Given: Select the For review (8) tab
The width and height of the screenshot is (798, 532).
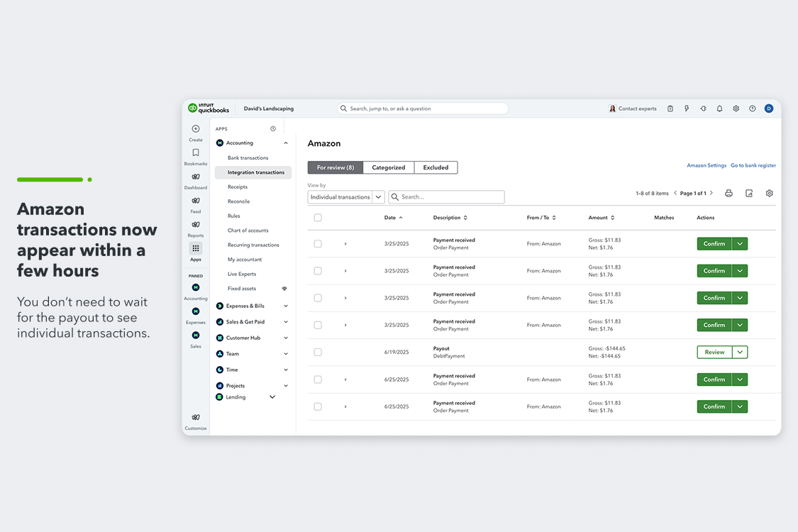Looking at the screenshot, I should [x=336, y=167].
